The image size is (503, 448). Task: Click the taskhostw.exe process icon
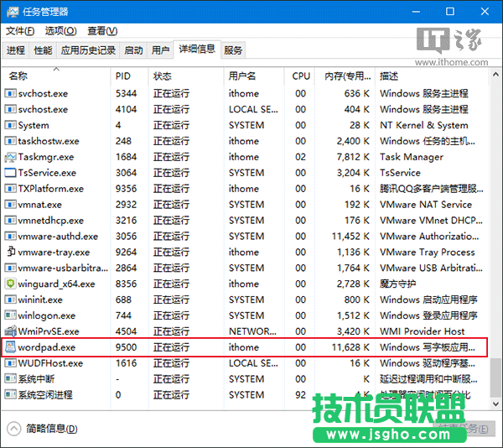point(10,141)
